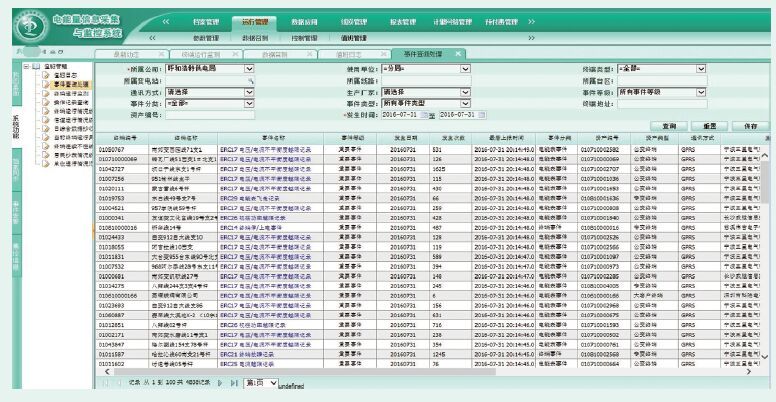Expand the 终端类型 dropdown
This screenshot has width=776, height=402.
pos(696,68)
